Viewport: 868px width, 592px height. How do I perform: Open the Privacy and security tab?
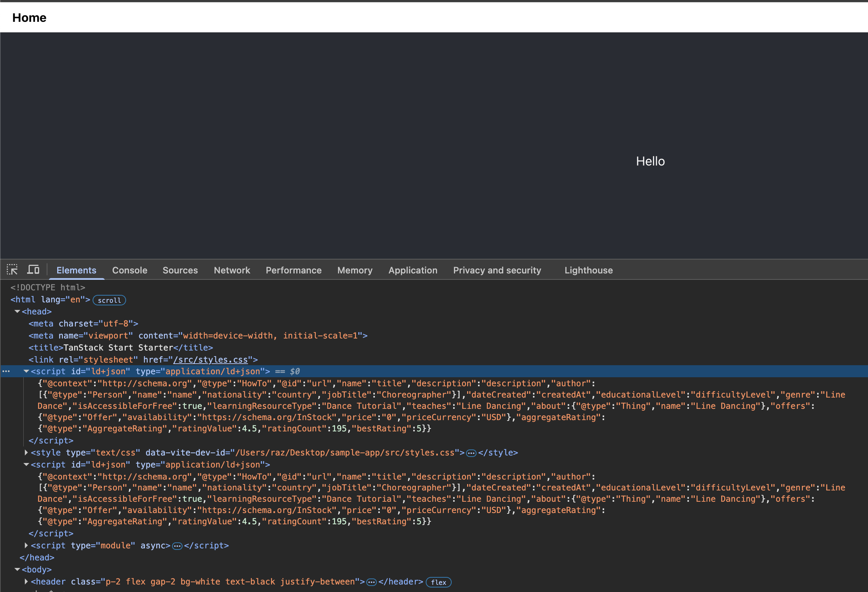(497, 270)
